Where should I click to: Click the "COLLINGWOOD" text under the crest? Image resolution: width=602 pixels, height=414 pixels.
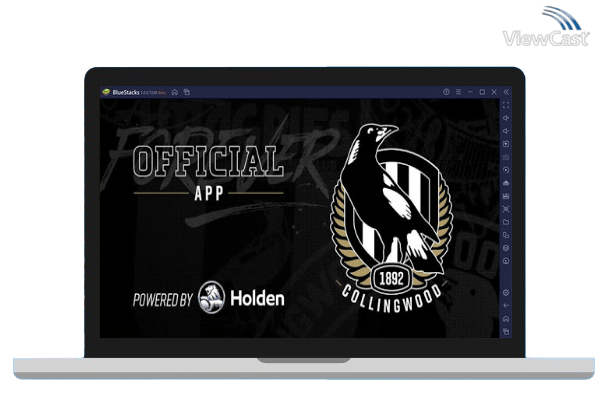[x=392, y=299]
